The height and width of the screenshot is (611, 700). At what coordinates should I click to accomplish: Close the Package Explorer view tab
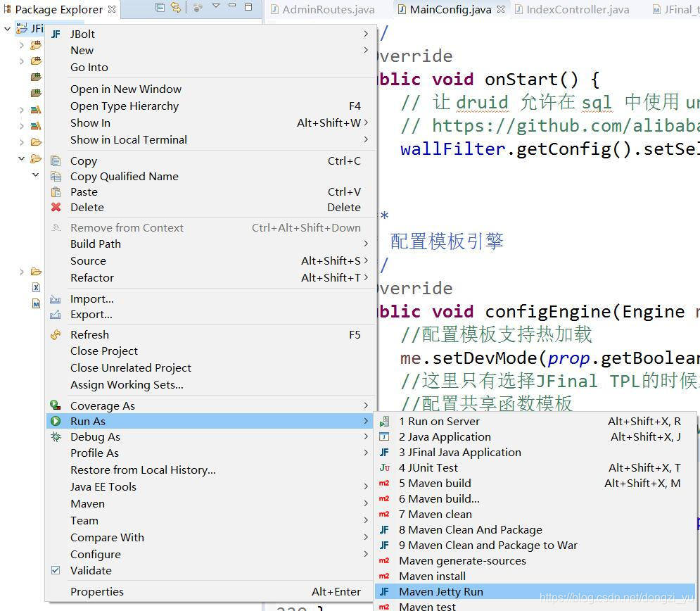[112, 9]
